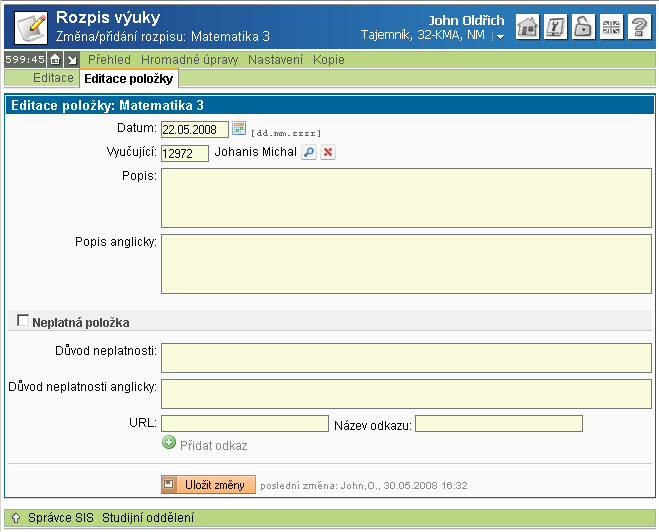Image resolution: width=659 pixels, height=532 pixels.
Task: Click the small house icon beside the timer
Action: (x=56, y=60)
